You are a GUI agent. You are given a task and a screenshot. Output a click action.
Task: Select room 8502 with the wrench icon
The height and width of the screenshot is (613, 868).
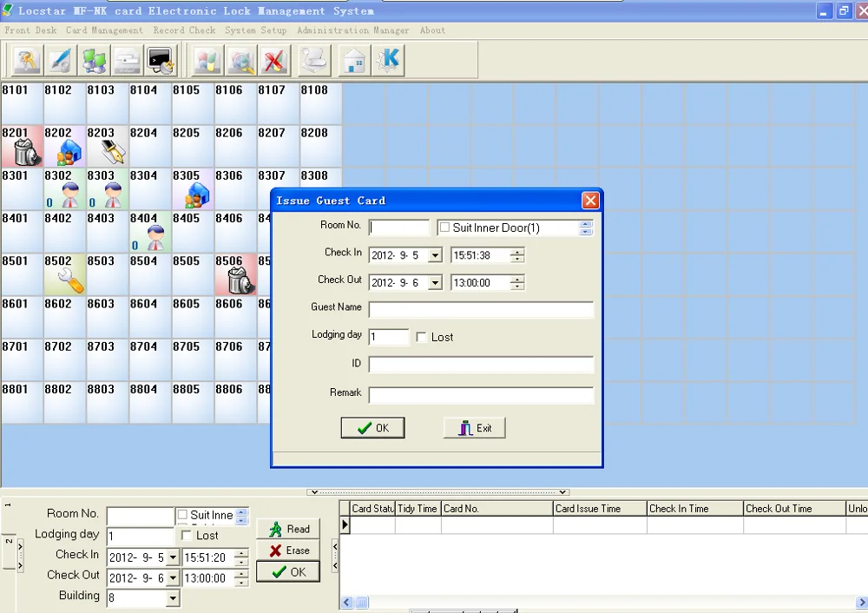click(x=65, y=274)
